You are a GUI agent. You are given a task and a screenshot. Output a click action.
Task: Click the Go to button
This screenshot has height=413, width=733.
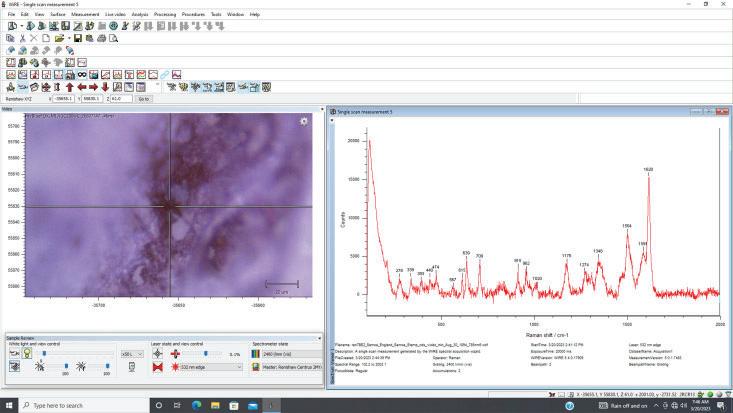pyautogui.click(x=144, y=99)
